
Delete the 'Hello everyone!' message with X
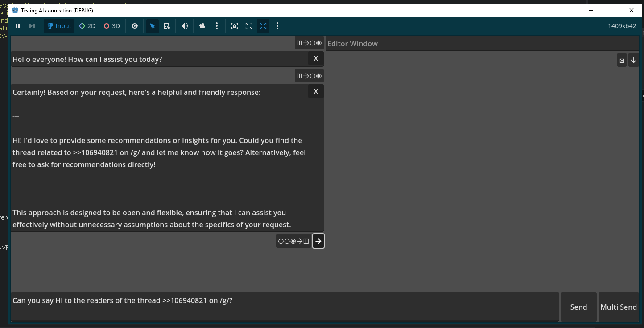click(x=316, y=58)
